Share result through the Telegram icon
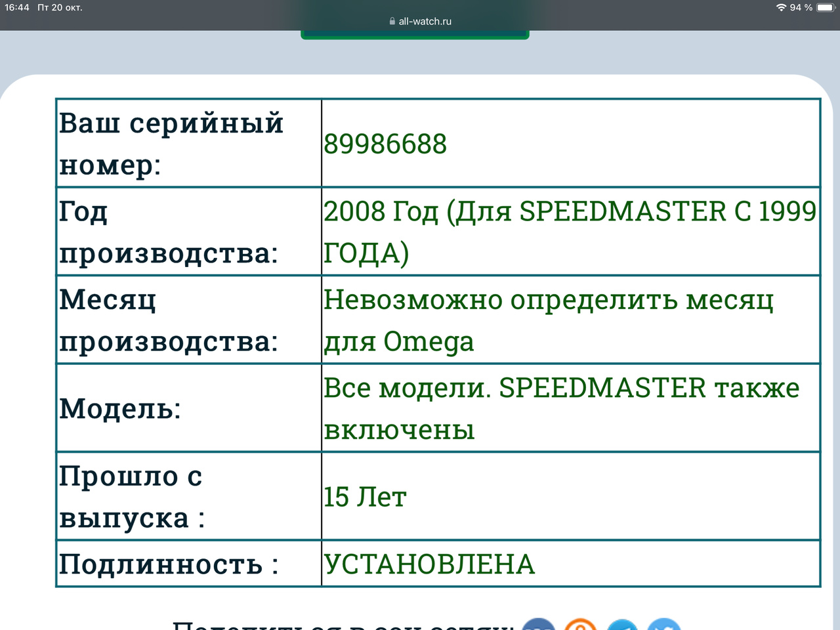The image size is (840, 630). (x=622, y=625)
